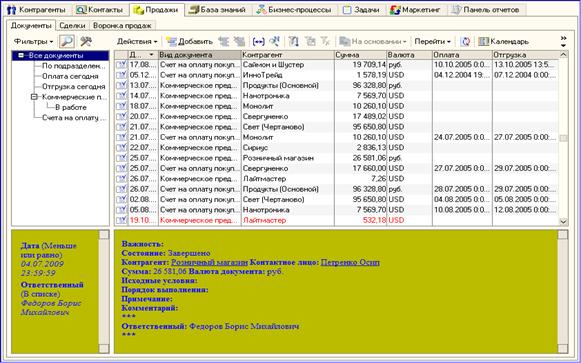Image resolution: width=581 pixels, height=363 pixels.
Task: Open the Действия dropdown menu
Action: coord(137,41)
